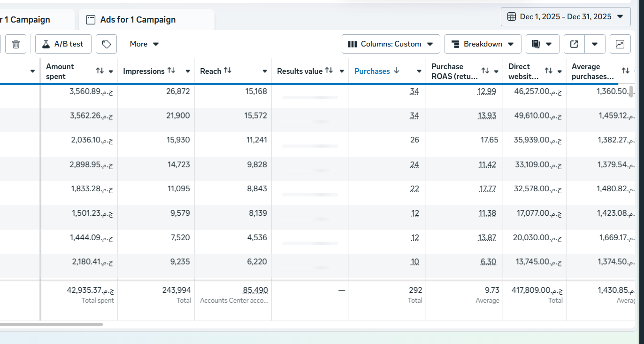The image size is (644, 344).
Task: Click the Impressions sort arrows icon
Action: pyautogui.click(x=171, y=71)
